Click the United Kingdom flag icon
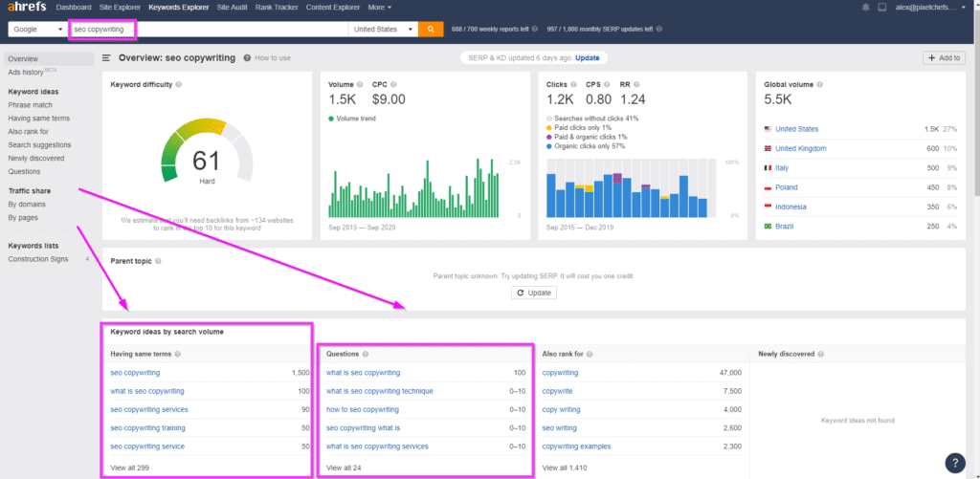 point(768,148)
